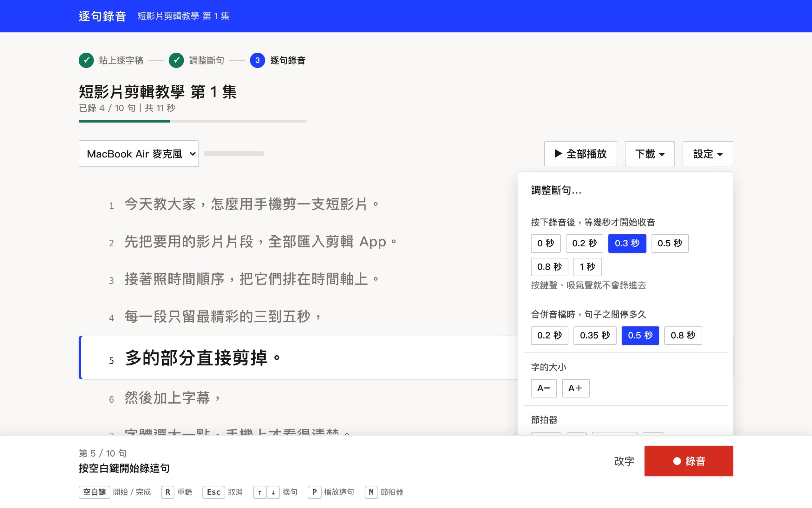Viewport: 812px width, 508px height.
Task: Open the MacBook Air 麥克風 microphone selector
Action: point(139,154)
